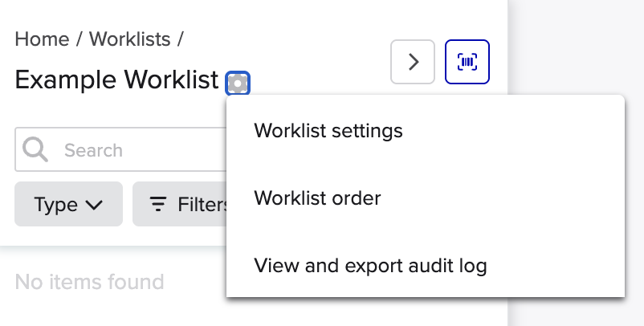The width and height of the screenshot is (644, 326).
Task: Click the right chevron arrow button
Action: click(413, 62)
